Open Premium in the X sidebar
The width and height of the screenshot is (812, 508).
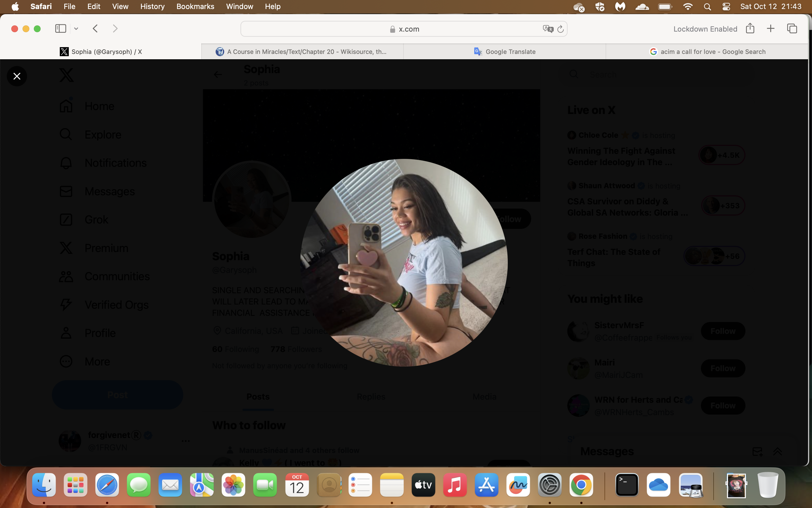click(94, 248)
